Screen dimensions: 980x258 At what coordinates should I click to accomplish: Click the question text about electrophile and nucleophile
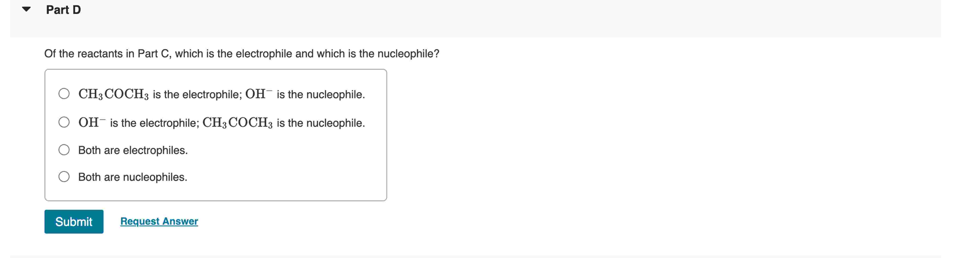[242, 53]
